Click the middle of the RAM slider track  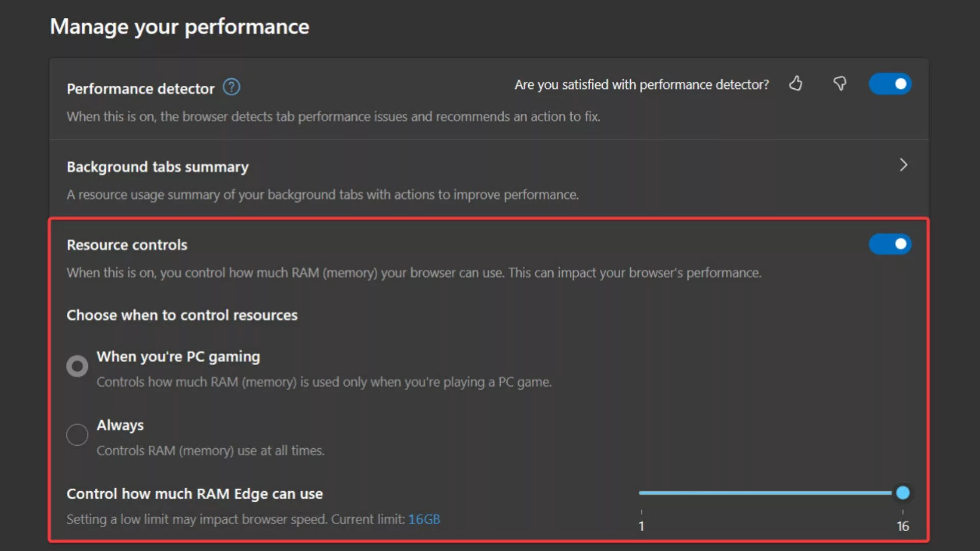[765, 493]
